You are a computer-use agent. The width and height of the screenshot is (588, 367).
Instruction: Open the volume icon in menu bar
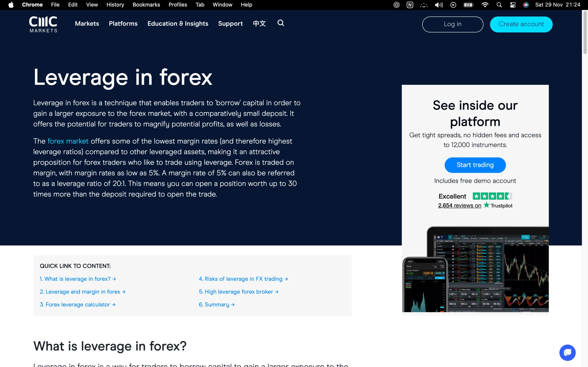[438, 5]
